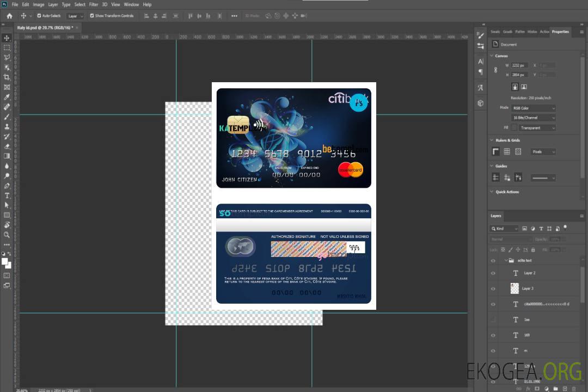Toggle the rulers visibility button
This screenshot has height=392, width=588.
pos(496,151)
